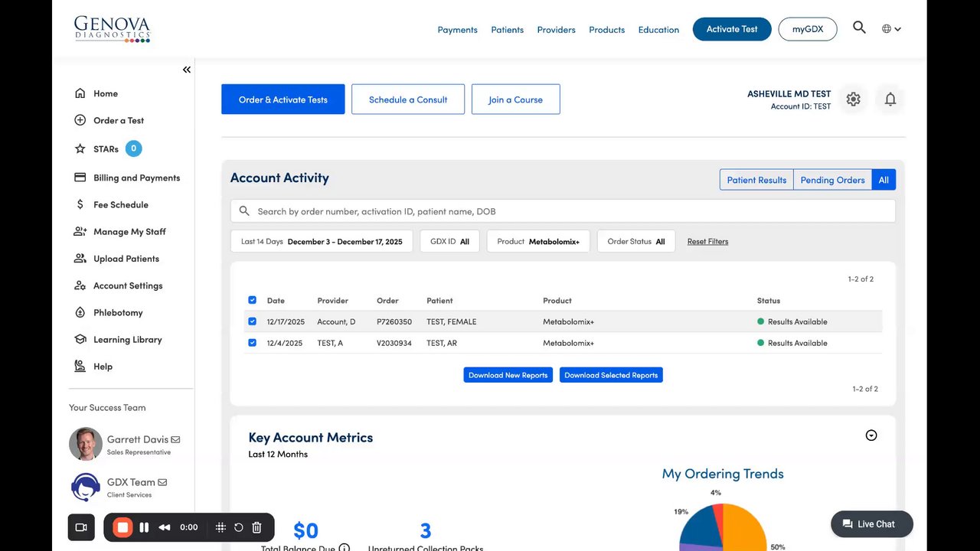Open account settings gear icon
Image resolution: width=980 pixels, height=551 pixels.
[853, 99]
